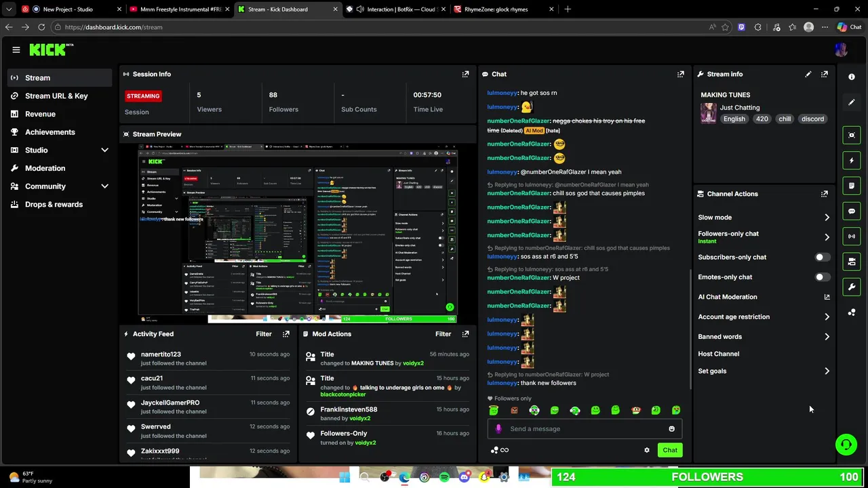Open Account age restriction options arrow
The height and width of the screenshot is (488, 868).
[827, 317]
